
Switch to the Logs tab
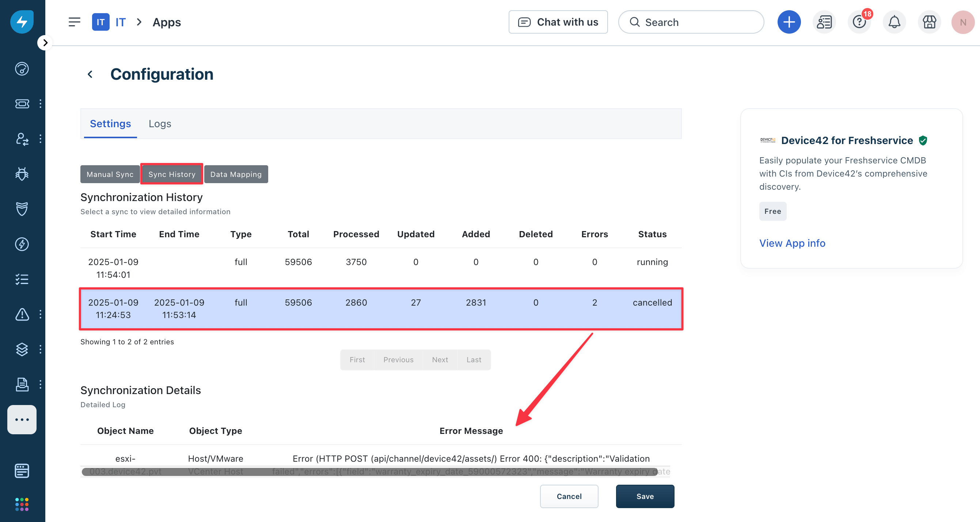tap(160, 123)
